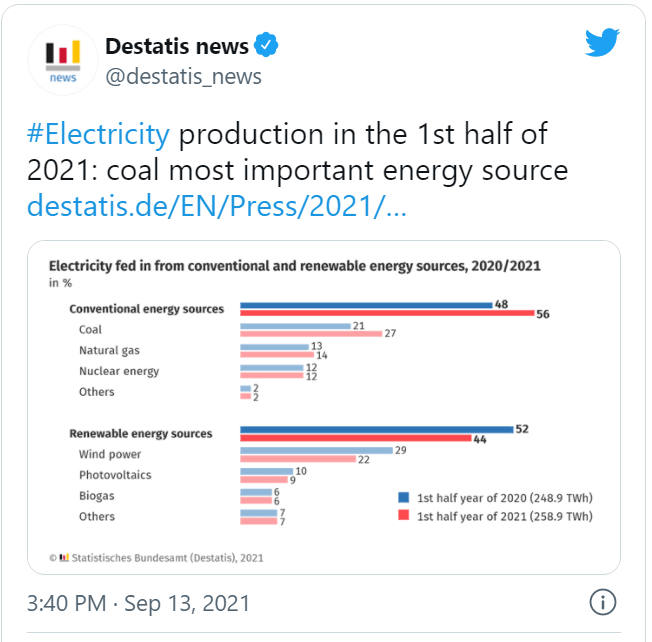Click the Renewable energy sources heading
This screenshot has height=642, width=652.
(x=141, y=434)
